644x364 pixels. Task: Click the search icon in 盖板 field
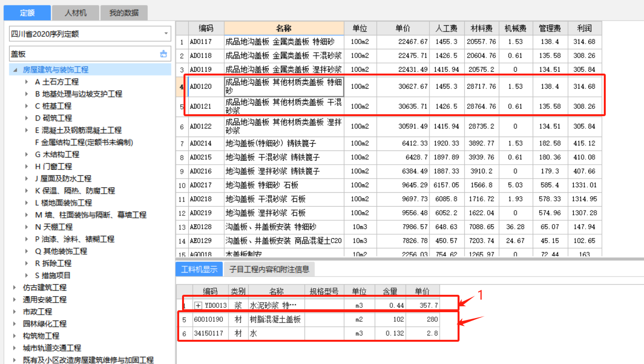(x=164, y=54)
